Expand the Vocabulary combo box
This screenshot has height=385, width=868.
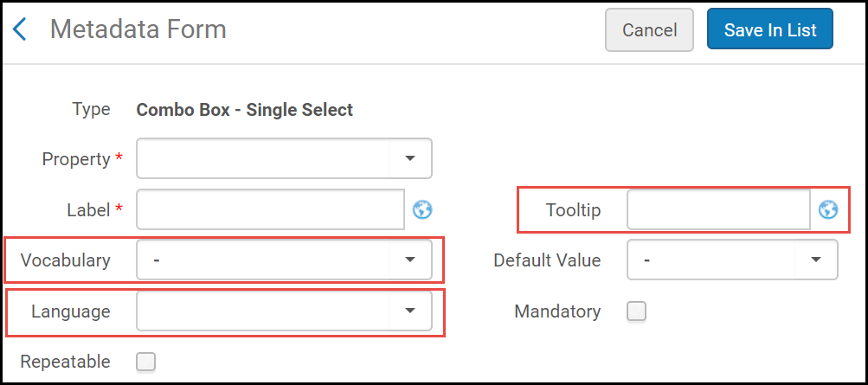point(410,260)
